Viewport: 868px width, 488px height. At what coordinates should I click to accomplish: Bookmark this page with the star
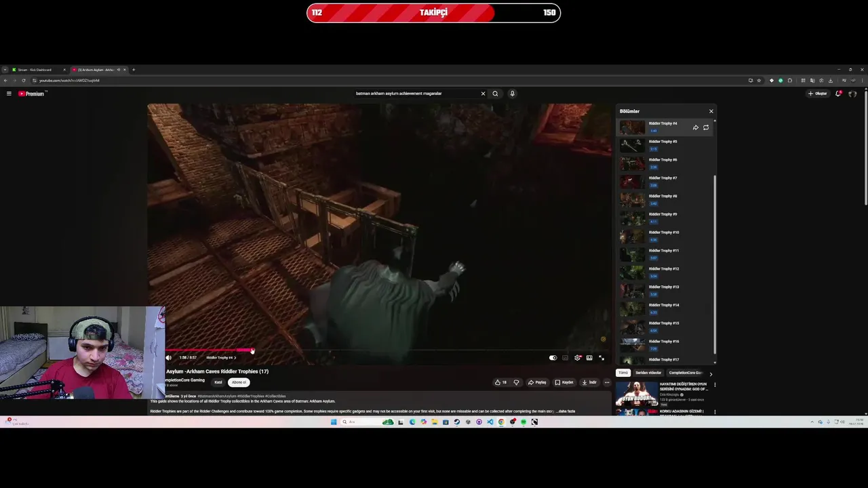(x=759, y=81)
